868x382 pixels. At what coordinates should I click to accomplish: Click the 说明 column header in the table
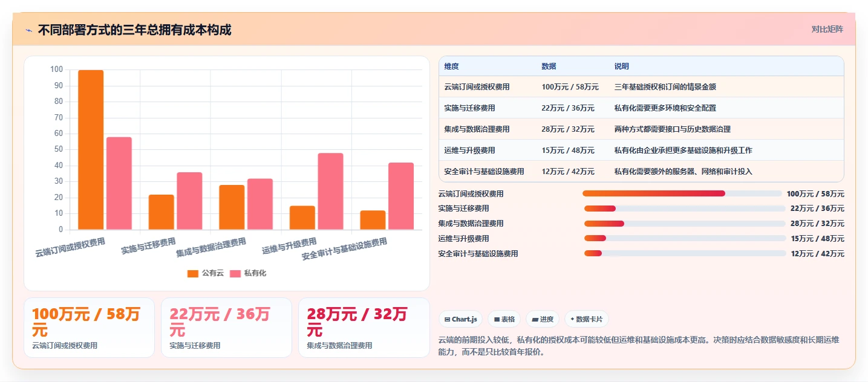[x=621, y=66]
